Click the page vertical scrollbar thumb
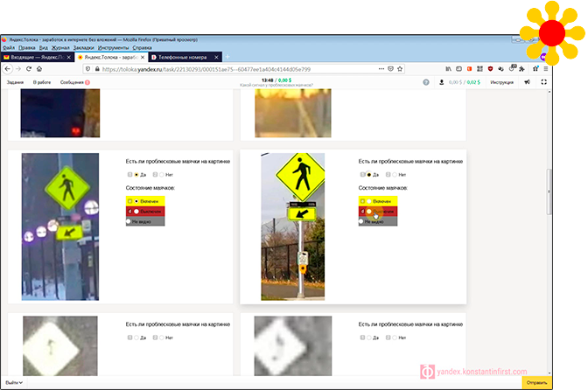Viewport: 588px width, 390px height. (x=549, y=192)
